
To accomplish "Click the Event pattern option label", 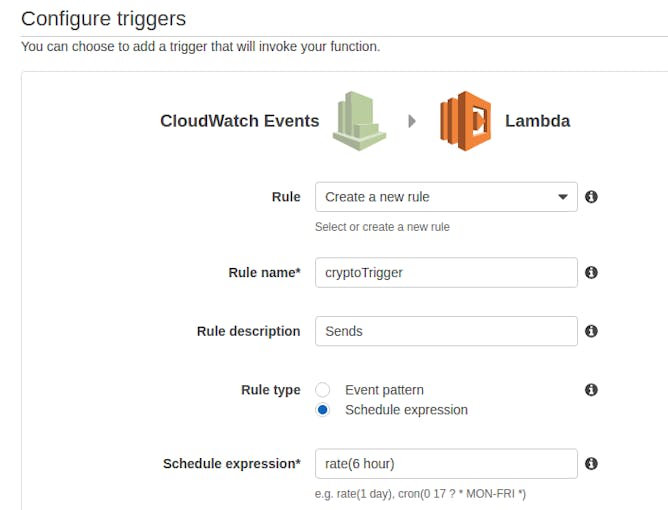I will 384,390.
